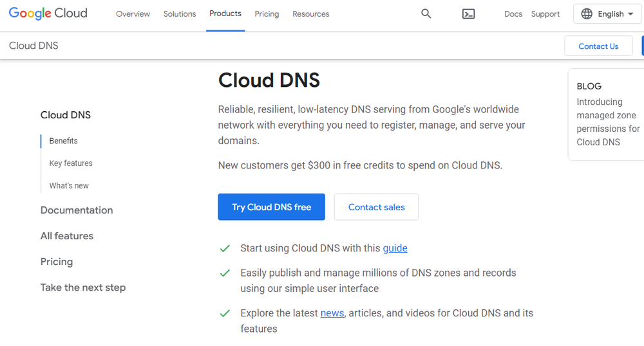
Task: Click Try Cloud DNS free button
Action: (272, 207)
